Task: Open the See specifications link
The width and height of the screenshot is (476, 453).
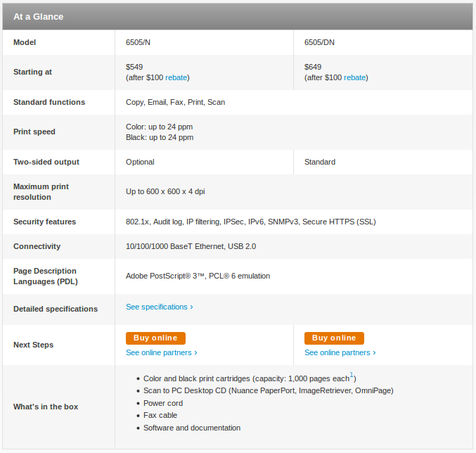Action: [160, 307]
